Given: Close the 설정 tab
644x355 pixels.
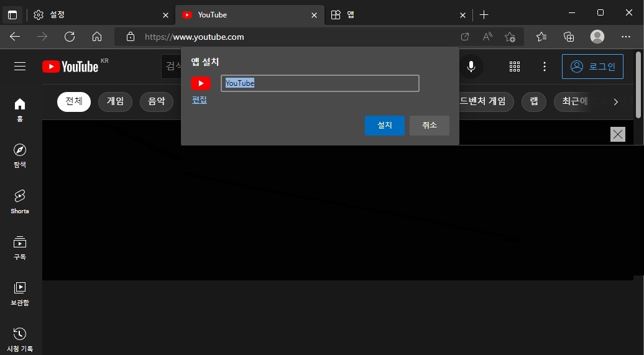Looking at the screenshot, I should 165,15.
